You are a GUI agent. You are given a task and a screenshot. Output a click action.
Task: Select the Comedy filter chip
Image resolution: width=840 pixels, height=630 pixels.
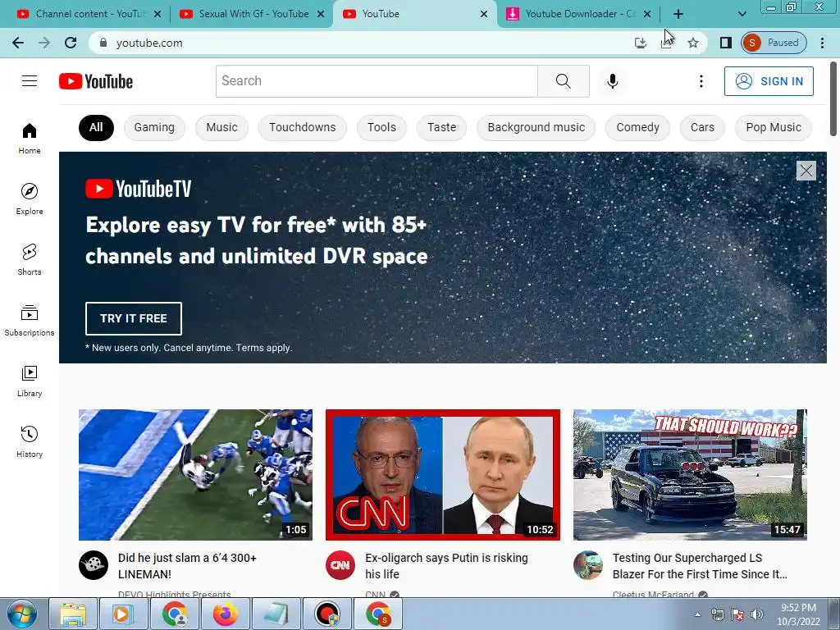[637, 127]
